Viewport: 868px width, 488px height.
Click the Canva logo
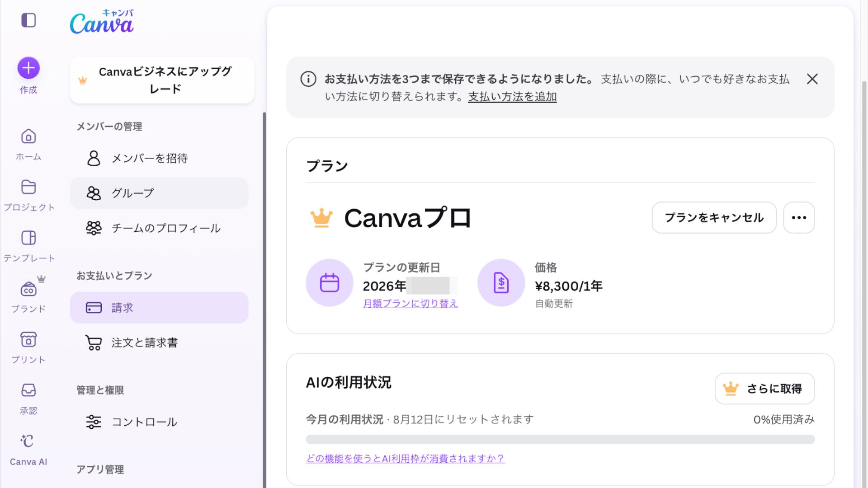(102, 22)
